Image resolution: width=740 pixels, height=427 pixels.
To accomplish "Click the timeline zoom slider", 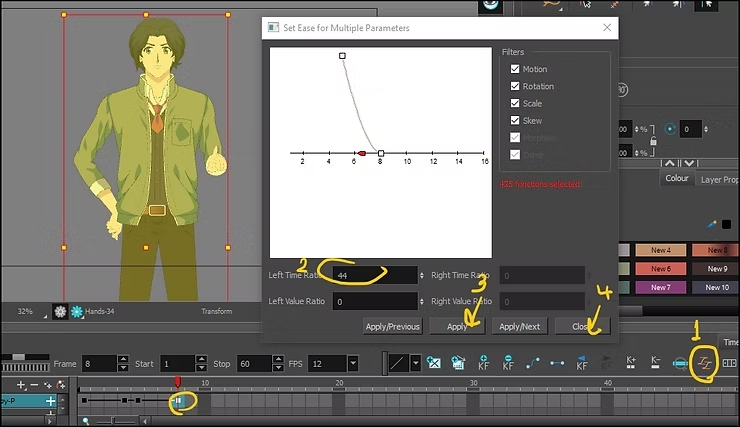I will coord(113,420).
